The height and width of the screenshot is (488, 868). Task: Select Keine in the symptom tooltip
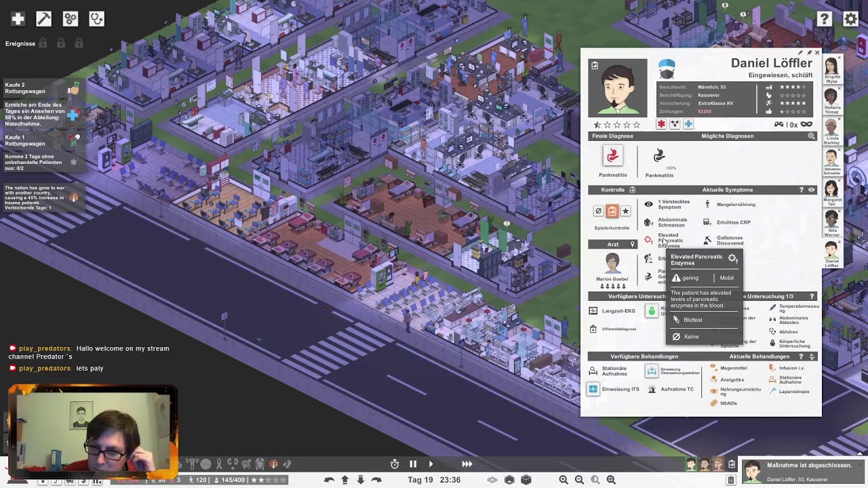(691, 337)
